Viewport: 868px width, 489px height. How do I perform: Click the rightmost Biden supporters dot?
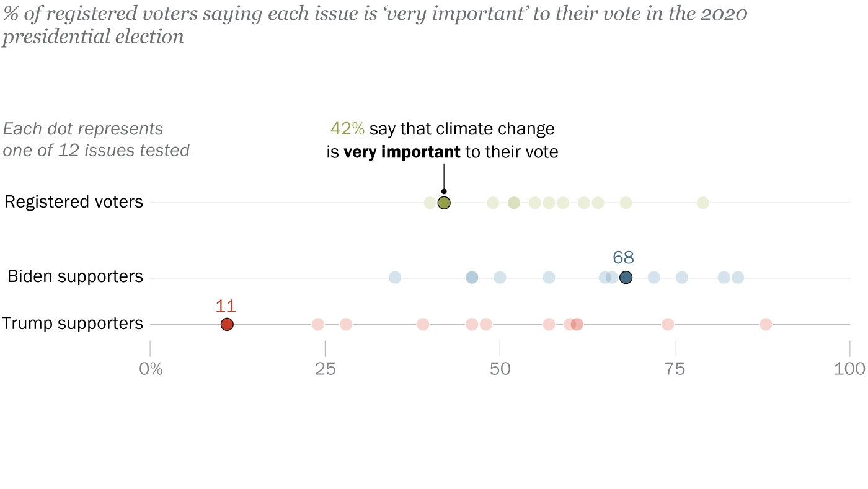pos(737,278)
